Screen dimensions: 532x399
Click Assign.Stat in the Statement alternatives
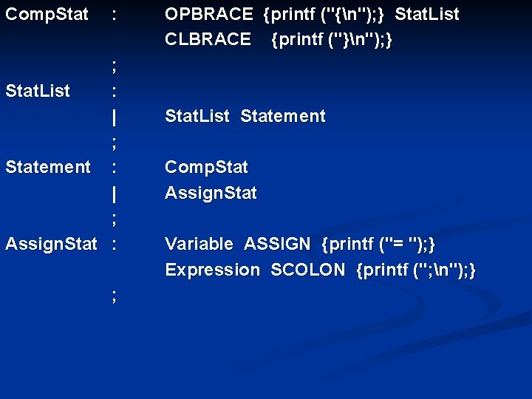tap(211, 193)
